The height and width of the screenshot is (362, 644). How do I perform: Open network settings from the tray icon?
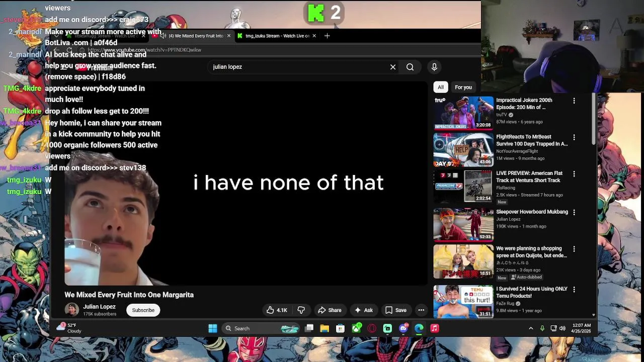[553, 328]
